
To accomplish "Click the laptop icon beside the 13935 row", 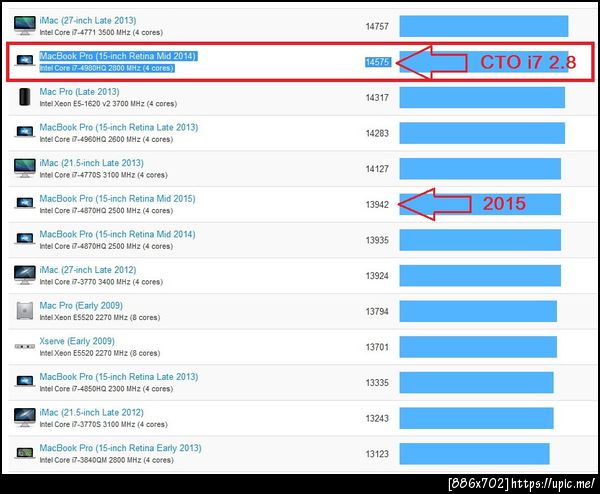I will 24,239.
